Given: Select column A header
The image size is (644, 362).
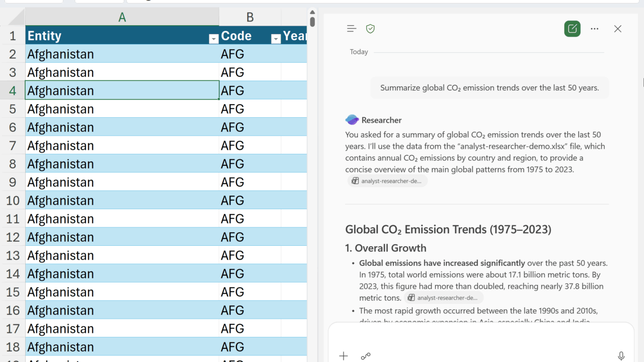Looking at the screenshot, I should pos(122,17).
